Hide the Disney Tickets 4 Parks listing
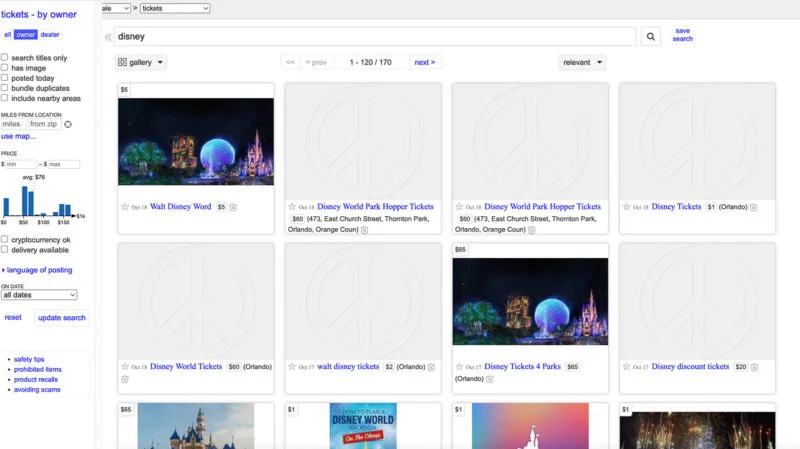This screenshot has height=449, width=800. [x=489, y=379]
